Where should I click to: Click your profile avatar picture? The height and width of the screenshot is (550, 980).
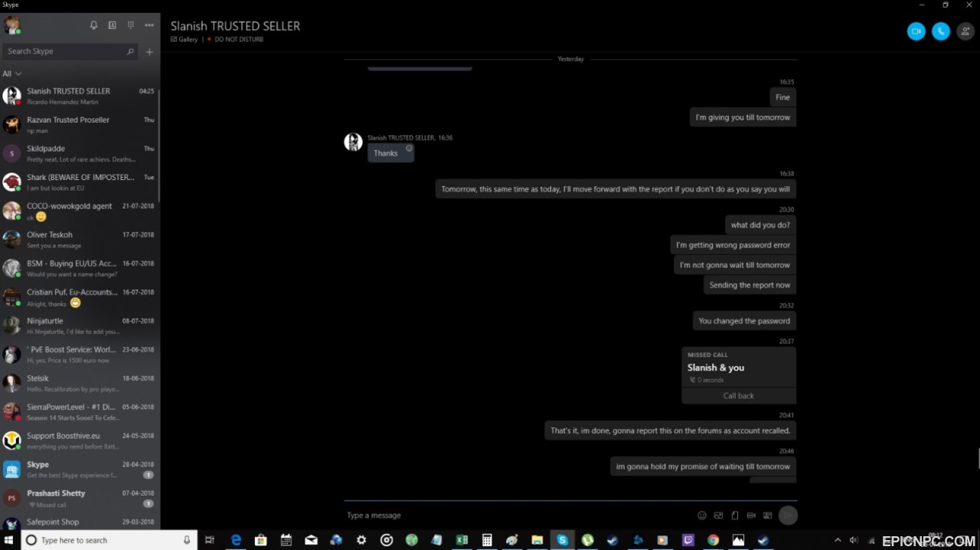[x=11, y=25]
